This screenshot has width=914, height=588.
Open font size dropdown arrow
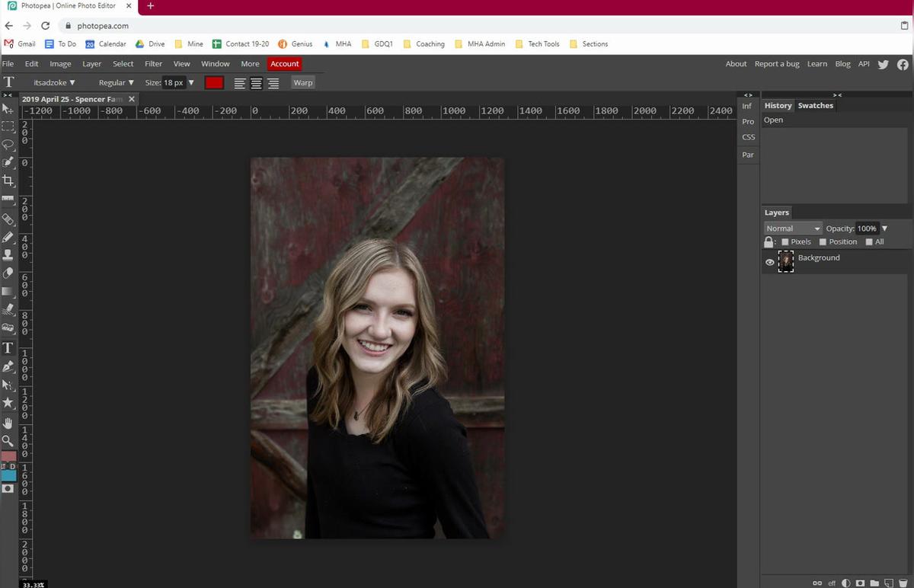[x=191, y=82]
